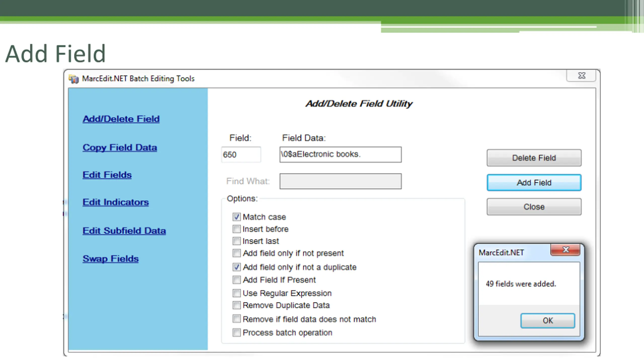This screenshot has width=644, height=362.
Task: Enable Process batch operation
Action: [236, 333]
